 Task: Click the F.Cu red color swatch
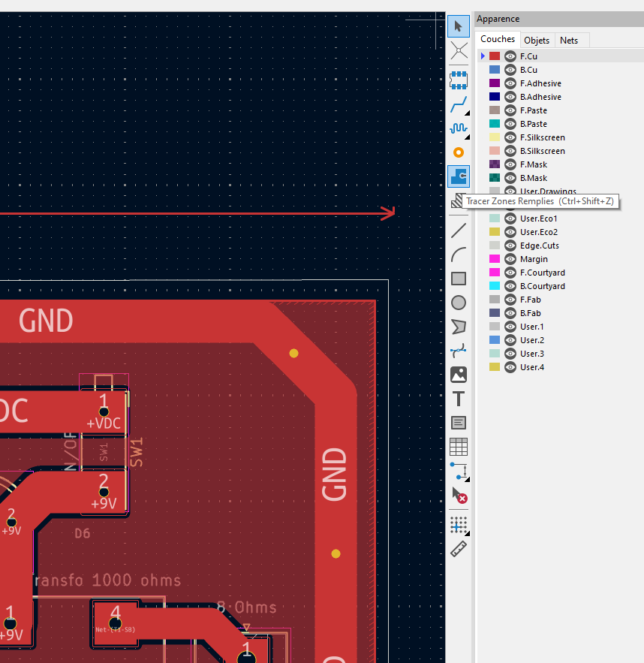pos(495,56)
